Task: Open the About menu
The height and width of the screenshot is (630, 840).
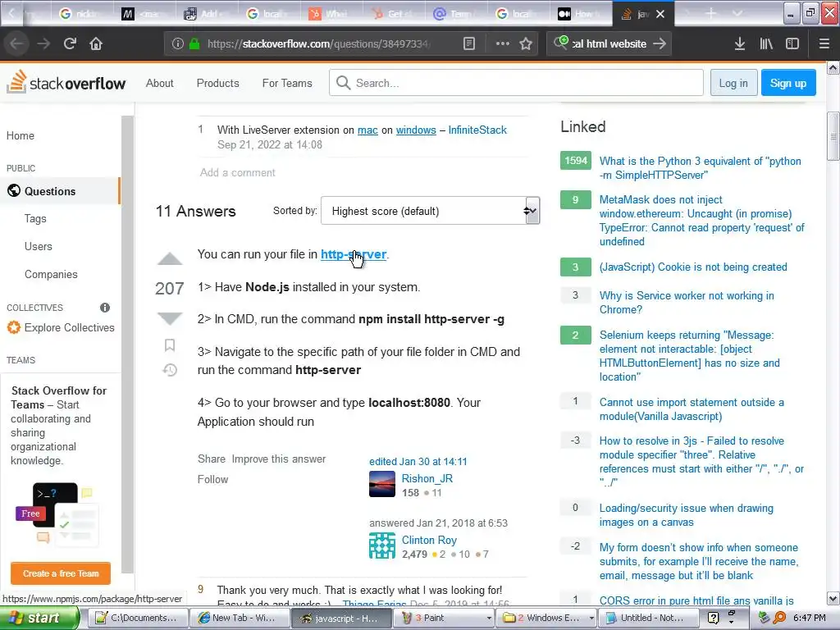Action: tap(160, 83)
